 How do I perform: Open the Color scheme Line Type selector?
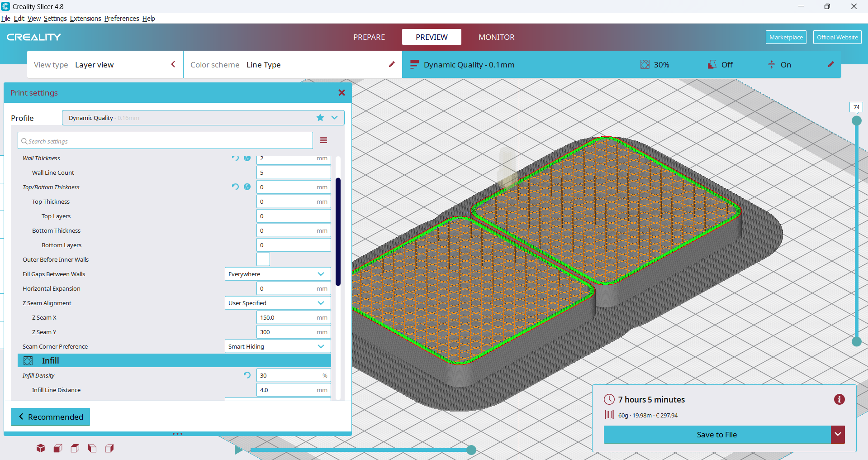point(293,64)
